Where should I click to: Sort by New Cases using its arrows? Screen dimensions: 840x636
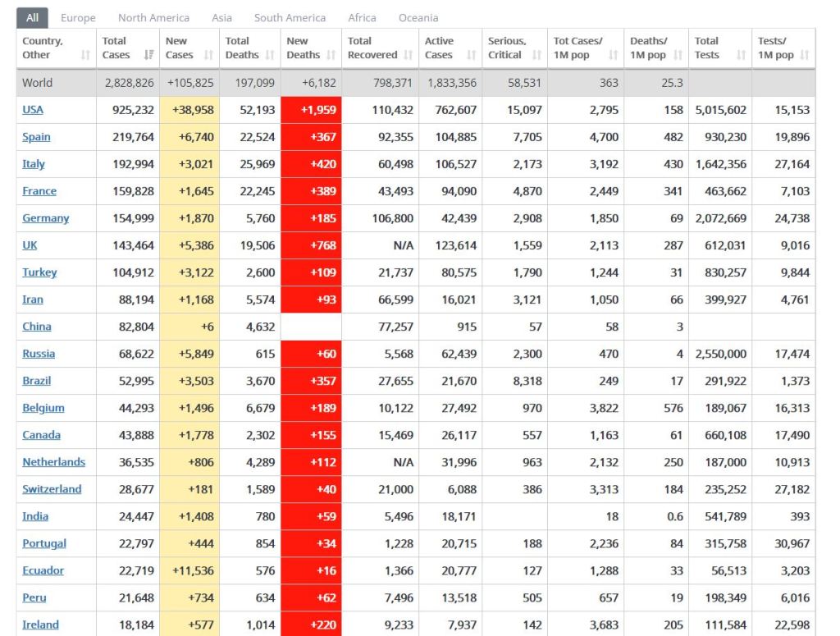tap(208, 55)
